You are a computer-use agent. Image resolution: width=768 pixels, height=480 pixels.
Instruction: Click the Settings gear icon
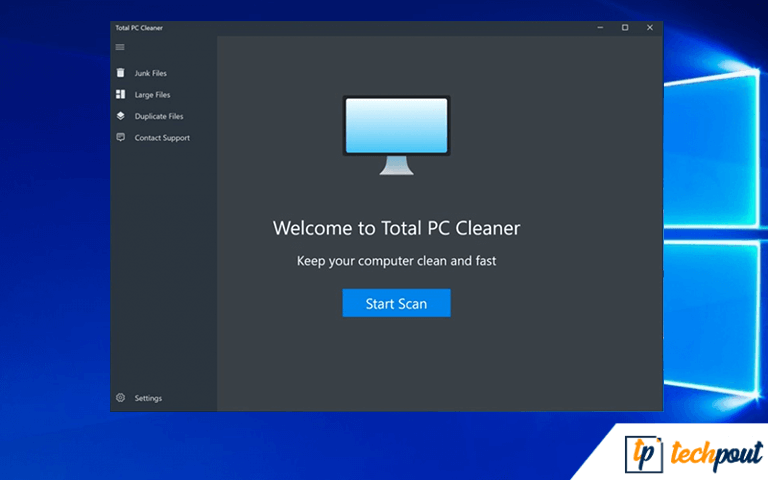tap(120, 398)
